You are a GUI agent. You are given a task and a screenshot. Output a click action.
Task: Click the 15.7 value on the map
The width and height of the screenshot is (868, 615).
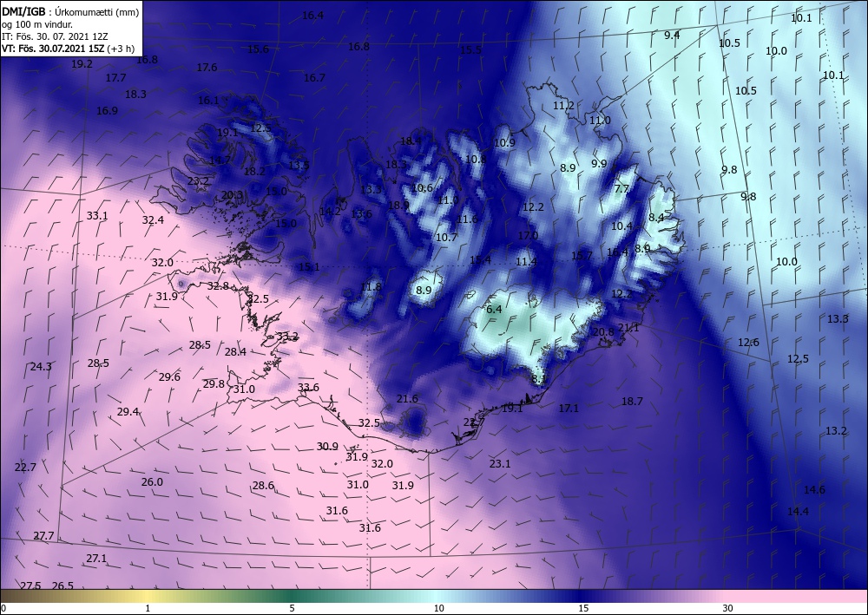point(582,256)
